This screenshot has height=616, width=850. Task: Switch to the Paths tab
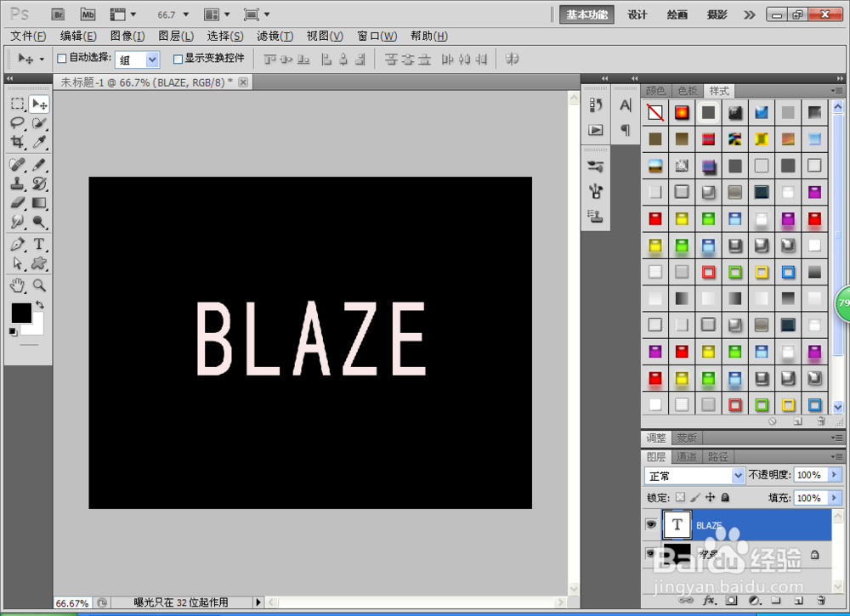coord(717,457)
